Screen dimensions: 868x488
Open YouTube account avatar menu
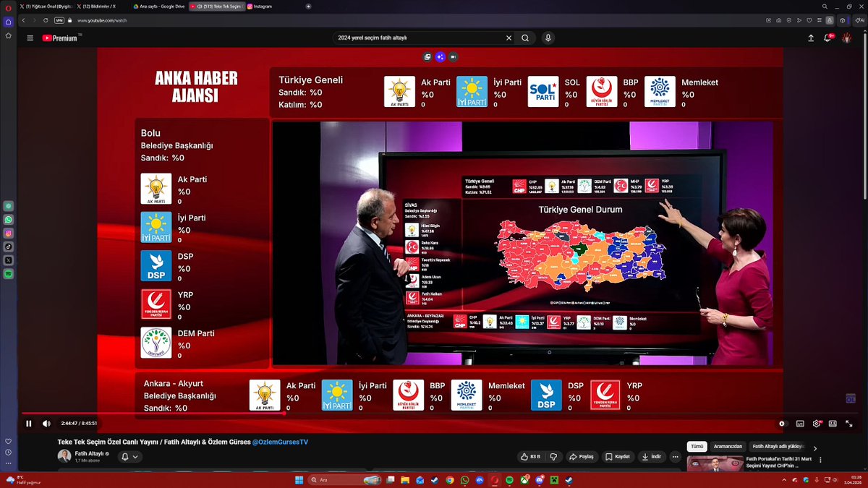click(x=846, y=38)
